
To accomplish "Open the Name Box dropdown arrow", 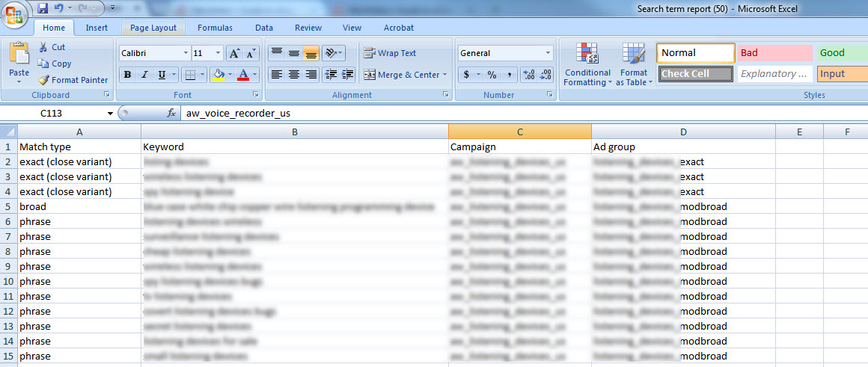I will pos(110,114).
